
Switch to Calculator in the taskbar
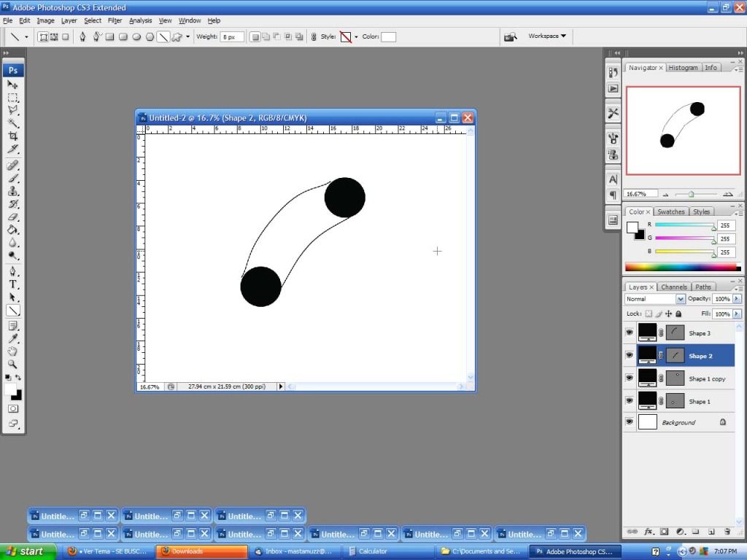(388, 551)
